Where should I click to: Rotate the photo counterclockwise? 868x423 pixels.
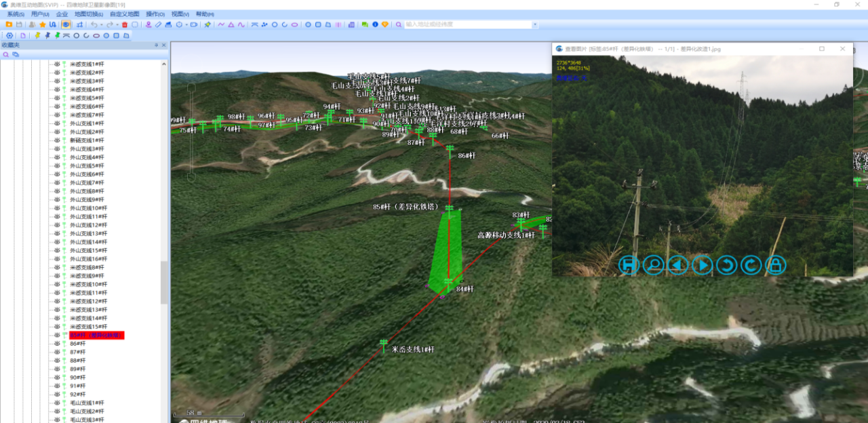pyautogui.click(x=726, y=264)
